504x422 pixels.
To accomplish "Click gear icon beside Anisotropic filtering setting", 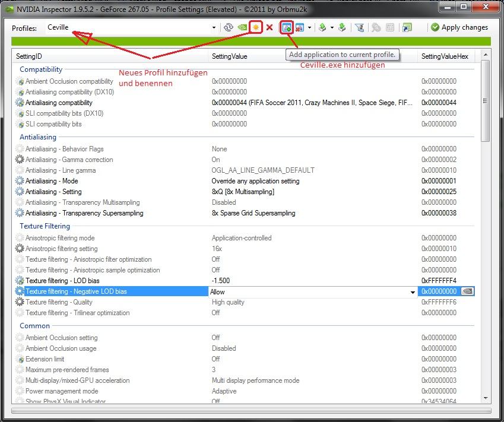I will click(x=20, y=249).
